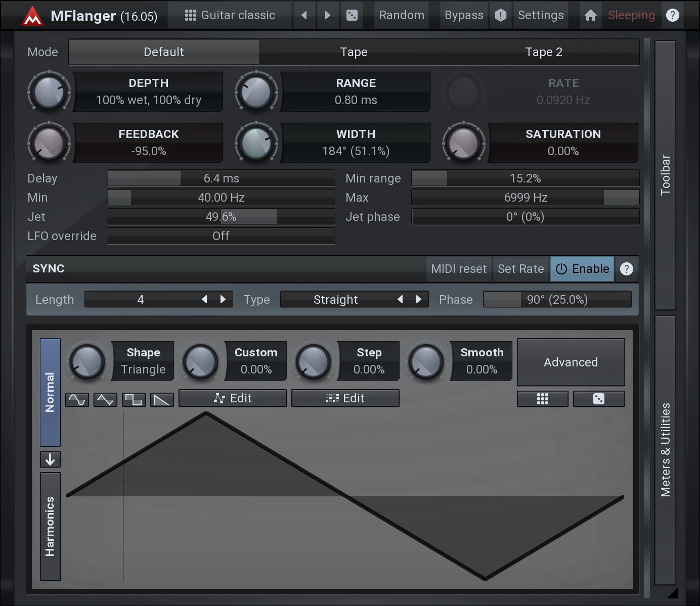This screenshot has height=606, width=700.
Task: Click the Min 40.00 Hz slider
Action: [x=221, y=198]
